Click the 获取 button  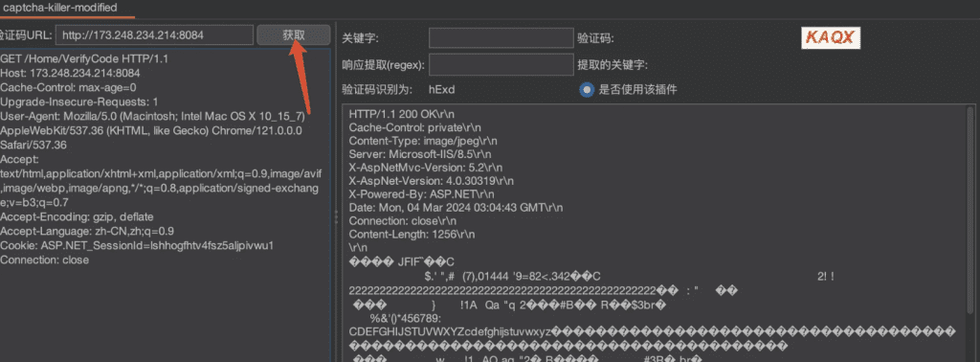293,35
